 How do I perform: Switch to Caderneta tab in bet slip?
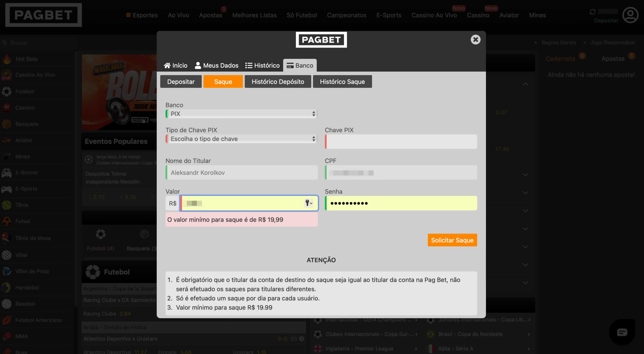(560, 59)
